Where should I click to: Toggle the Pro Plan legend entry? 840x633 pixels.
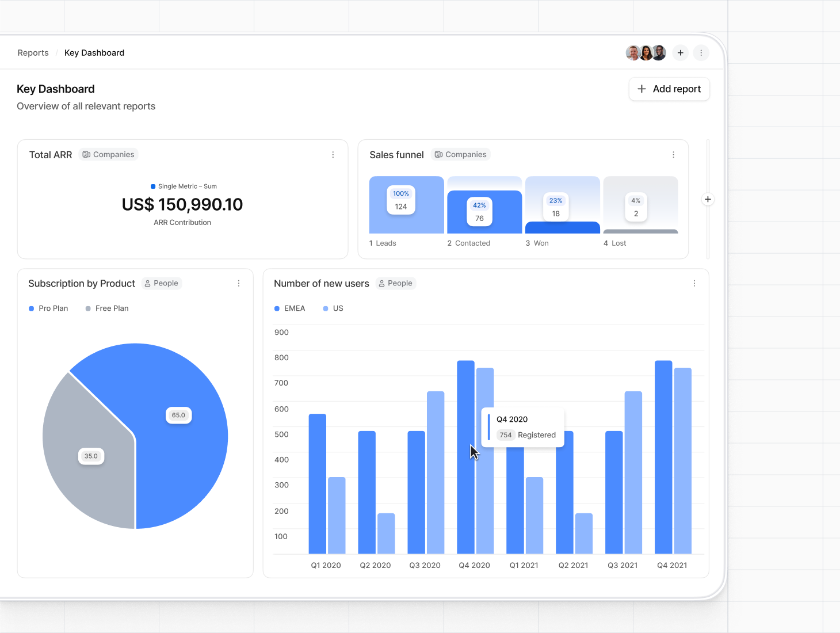(x=49, y=308)
